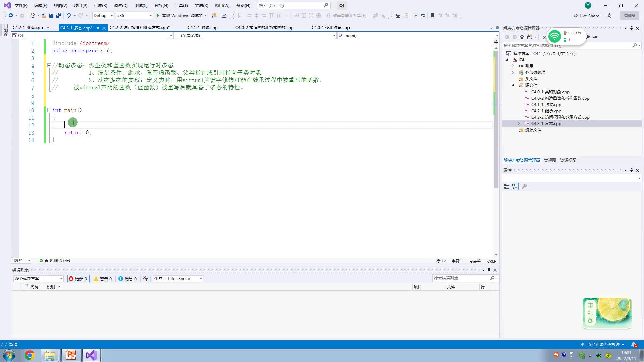Click the Live Share button

coord(586,16)
